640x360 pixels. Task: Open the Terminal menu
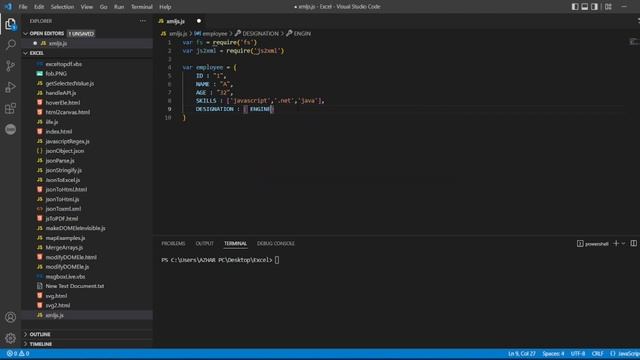pos(142,7)
